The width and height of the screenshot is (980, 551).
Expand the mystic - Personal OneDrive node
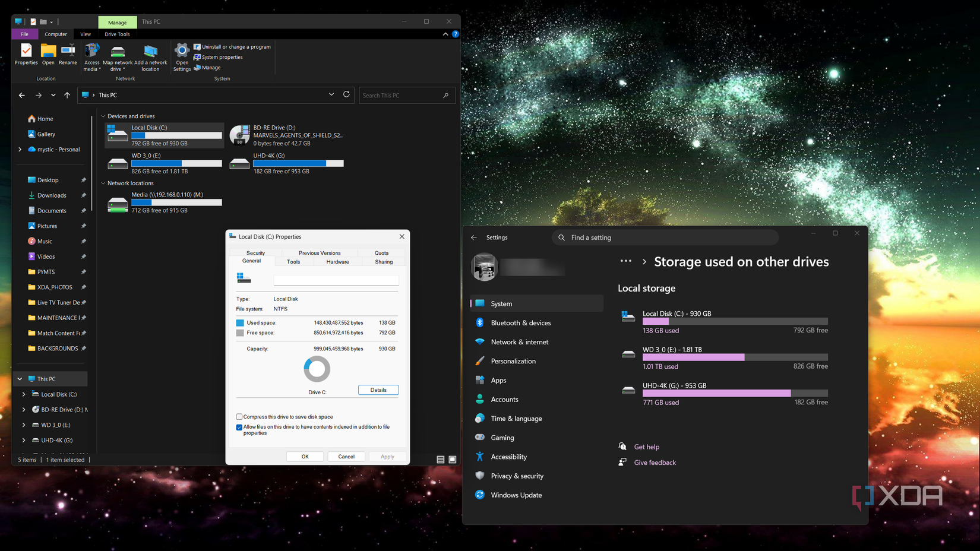[x=20, y=150]
